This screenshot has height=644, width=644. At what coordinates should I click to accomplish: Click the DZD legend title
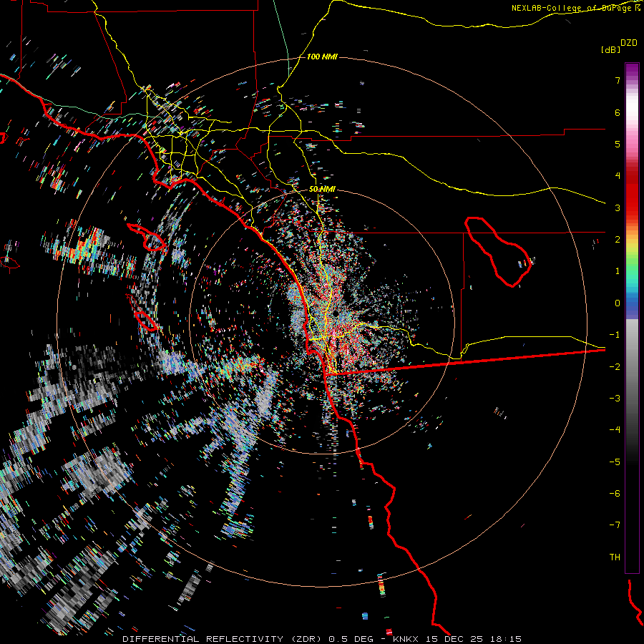pos(629,43)
